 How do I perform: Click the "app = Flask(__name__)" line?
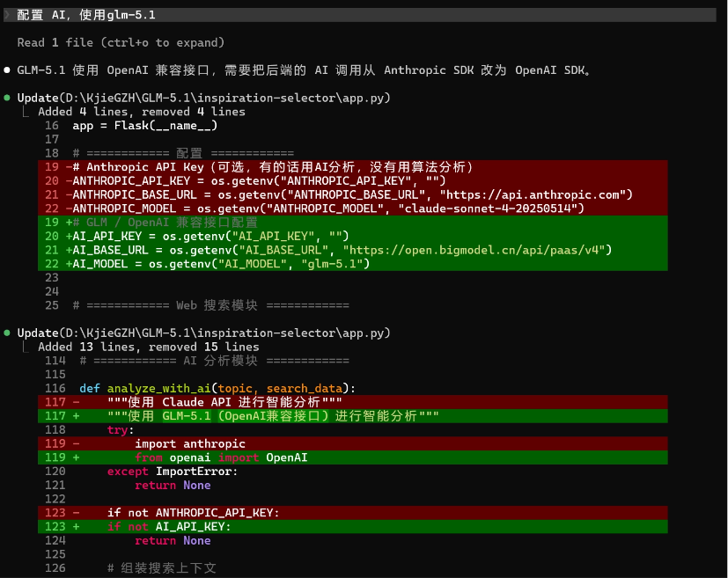coord(144,126)
